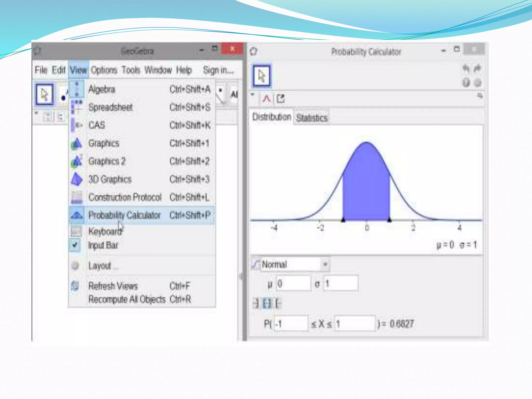
Task: Switch to the Statistics tab
Action: [312, 118]
